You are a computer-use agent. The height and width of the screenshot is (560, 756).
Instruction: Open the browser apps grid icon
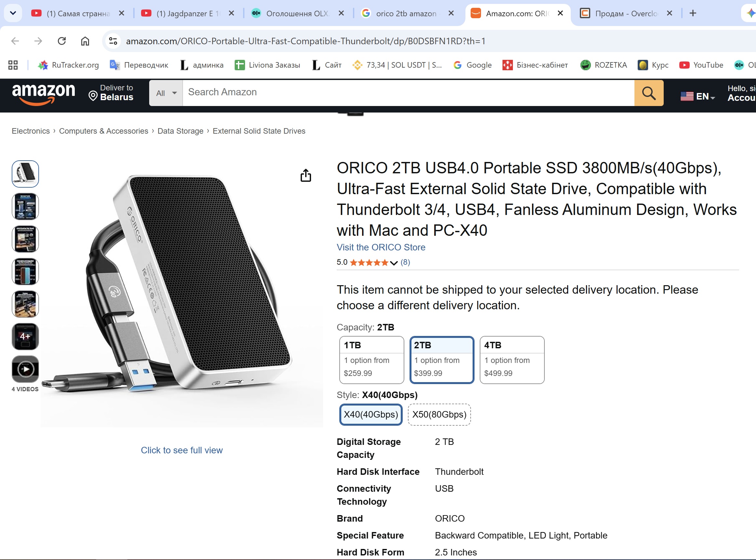13,65
